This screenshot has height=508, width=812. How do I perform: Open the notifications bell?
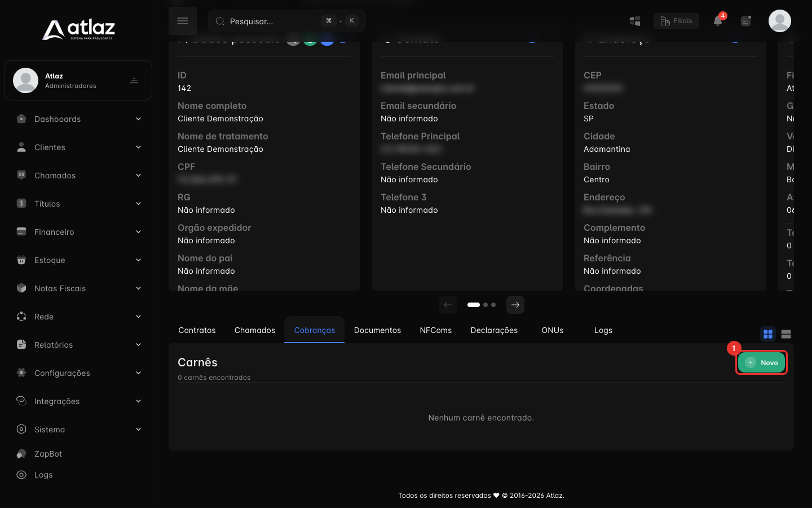717,21
